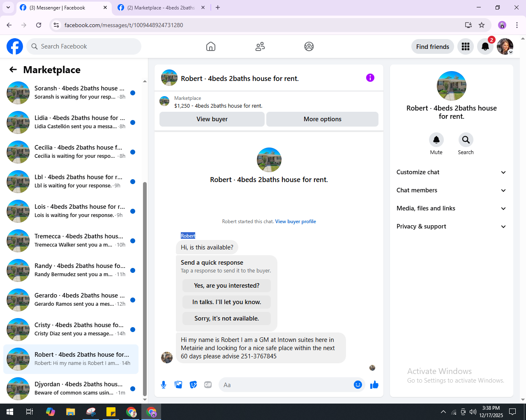The width and height of the screenshot is (526, 420).
Task: Open the Cecilia conversation
Action: (71, 152)
